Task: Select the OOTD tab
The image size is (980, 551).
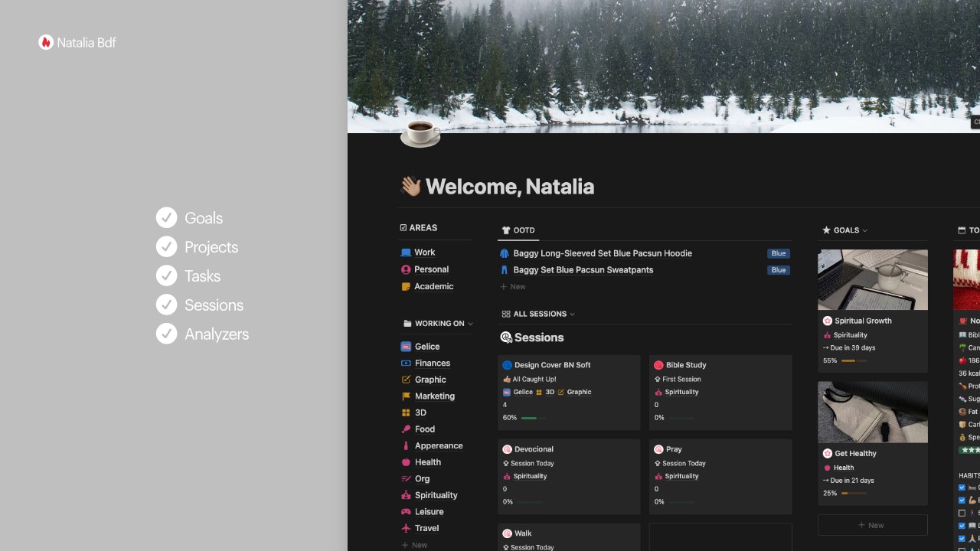Action: click(518, 230)
